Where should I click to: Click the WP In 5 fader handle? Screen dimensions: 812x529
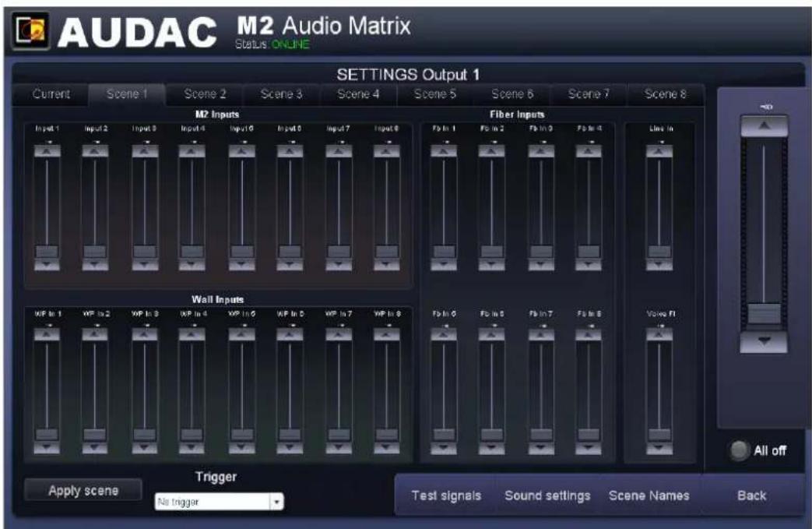click(x=242, y=434)
